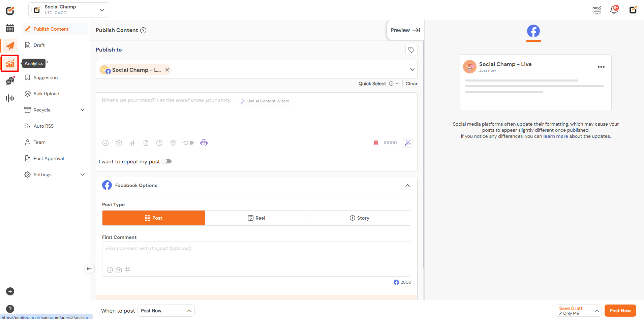Screen dimensions: 644x319
Task: Insert emoji in First Comment box
Action: (x=110, y=270)
